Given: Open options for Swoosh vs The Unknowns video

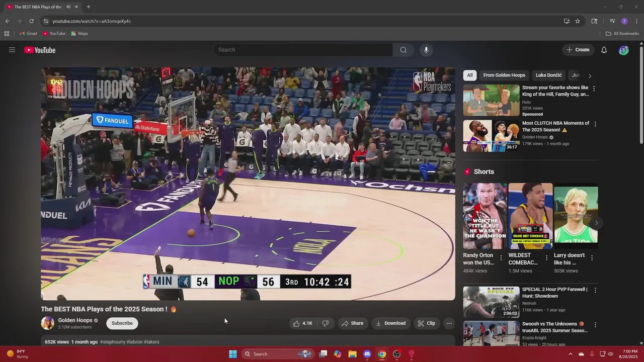Looking at the screenshot, I should pos(595,325).
